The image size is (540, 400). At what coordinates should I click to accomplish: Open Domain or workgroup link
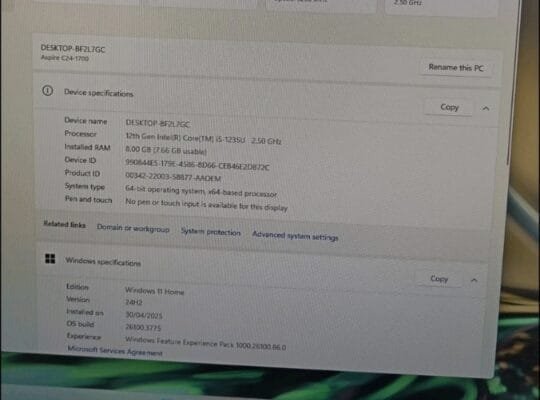click(133, 228)
